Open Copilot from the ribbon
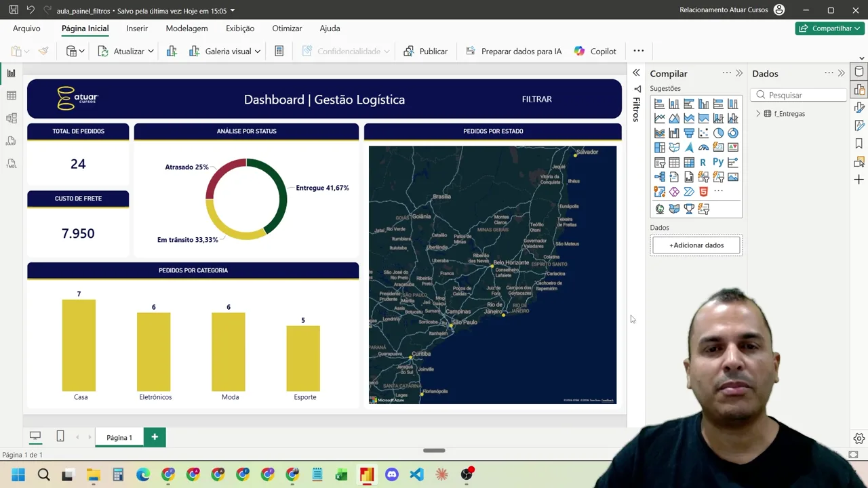Viewport: 868px width, 488px height. (x=595, y=52)
